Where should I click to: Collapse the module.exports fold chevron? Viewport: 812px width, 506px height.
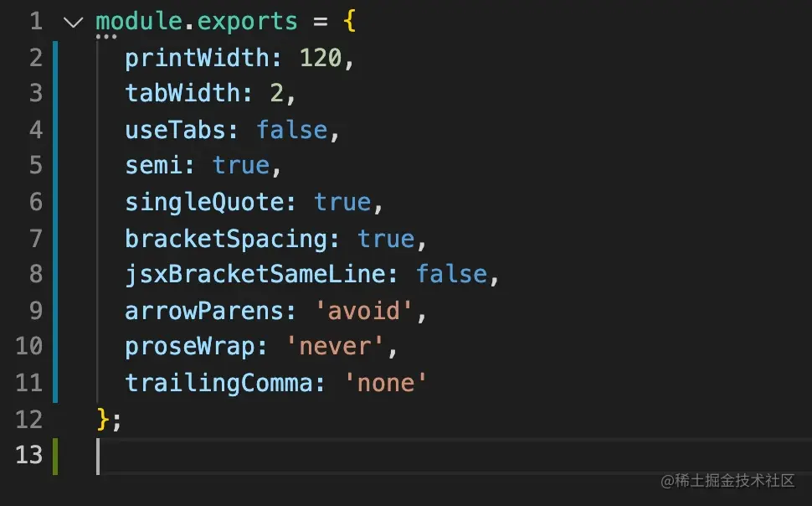point(73,23)
